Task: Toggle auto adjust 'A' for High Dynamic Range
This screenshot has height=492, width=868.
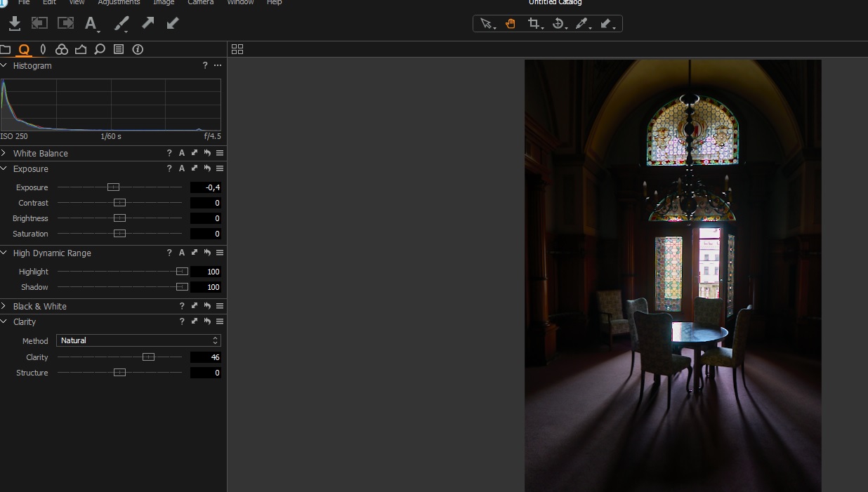Action: point(182,253)
